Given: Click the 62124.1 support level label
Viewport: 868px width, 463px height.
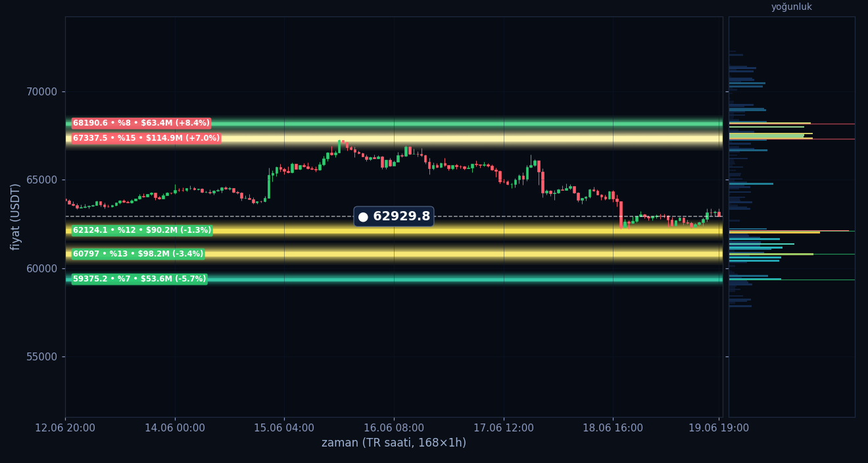Looking at the screenshot, I should pos(142,230).
